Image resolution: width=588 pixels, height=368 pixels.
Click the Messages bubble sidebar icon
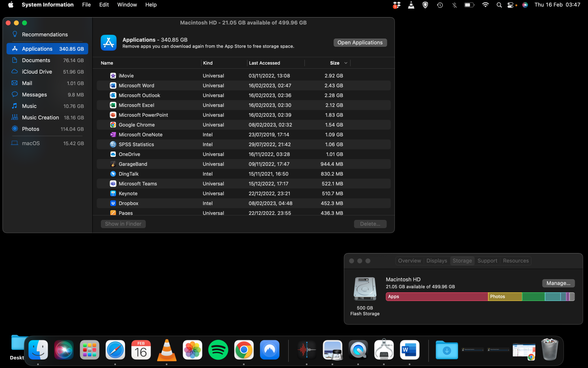[x=14, y=95]
